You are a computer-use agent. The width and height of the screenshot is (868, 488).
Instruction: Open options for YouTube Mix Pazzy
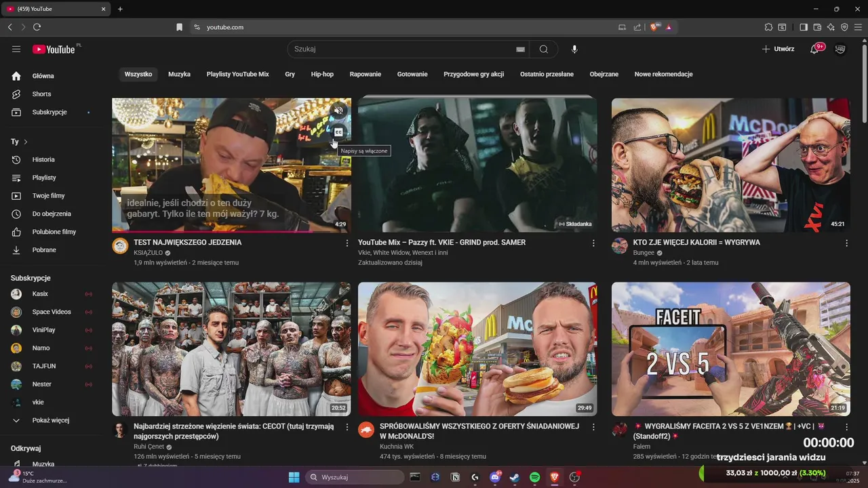coord(593,243)
